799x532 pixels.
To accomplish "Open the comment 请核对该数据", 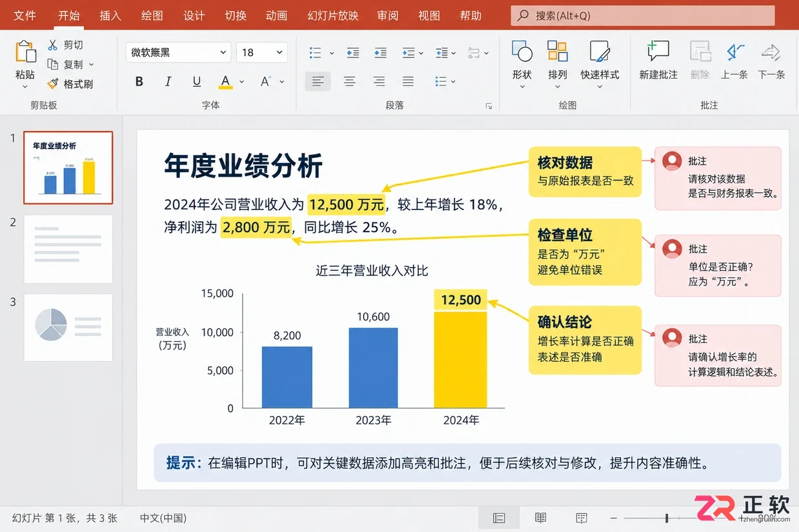I will tap(718, 178).
